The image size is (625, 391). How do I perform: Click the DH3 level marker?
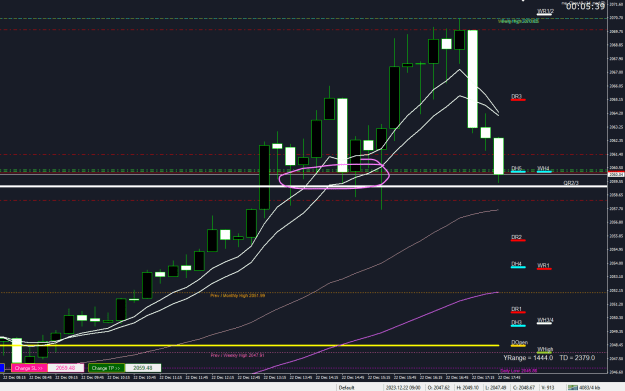point(517,323)
